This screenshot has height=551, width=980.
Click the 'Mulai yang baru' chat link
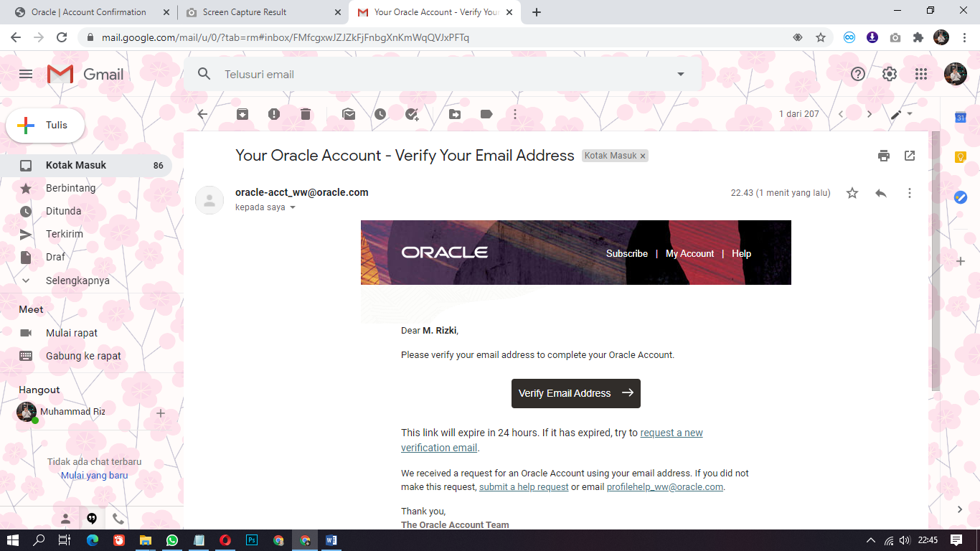94,475
